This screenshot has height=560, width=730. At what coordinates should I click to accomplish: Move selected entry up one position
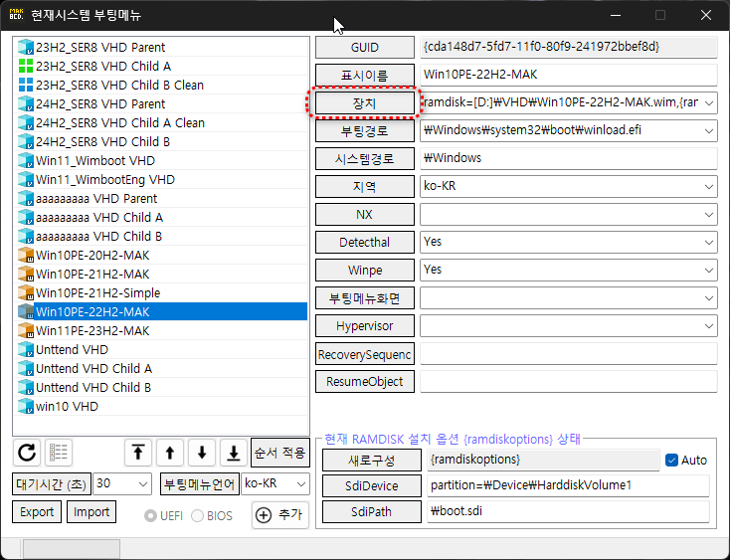[x=170, y=453]
